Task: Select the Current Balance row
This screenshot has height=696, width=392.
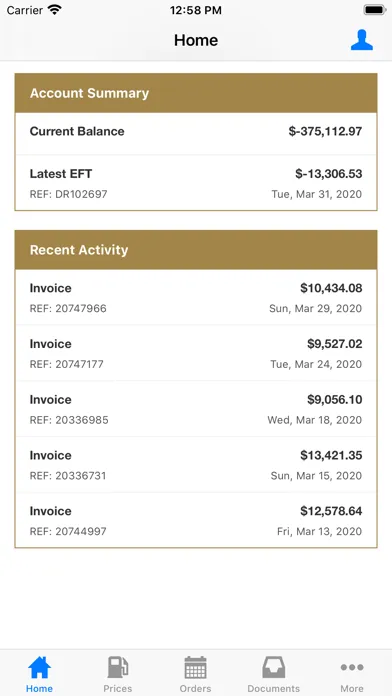Action: (196, 133)
